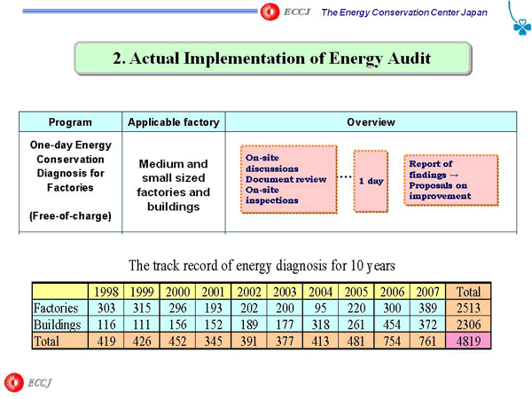Click the '2006' year header cell
This screenshot has height=399, width=532.
[392, 292]
